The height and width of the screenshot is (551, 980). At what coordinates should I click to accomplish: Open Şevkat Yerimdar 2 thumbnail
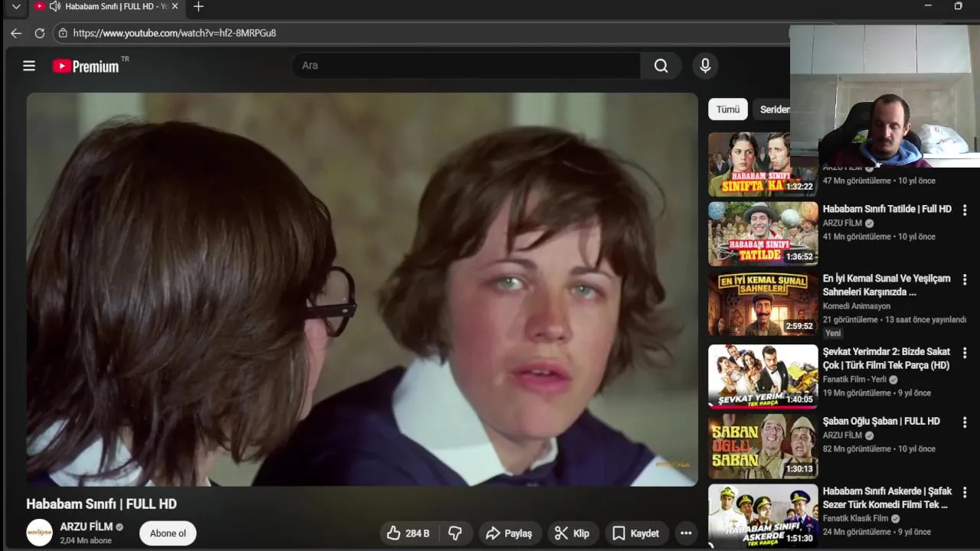[x=763, y=376]
